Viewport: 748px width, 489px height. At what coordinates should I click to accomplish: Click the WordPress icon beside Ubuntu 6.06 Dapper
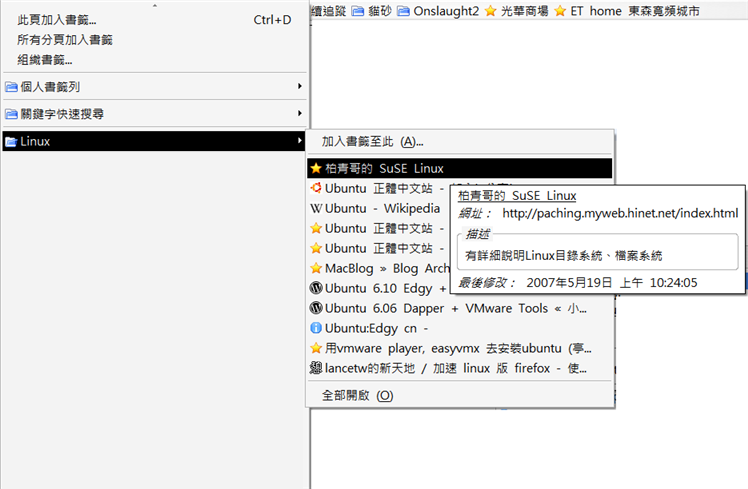[316, 308]
